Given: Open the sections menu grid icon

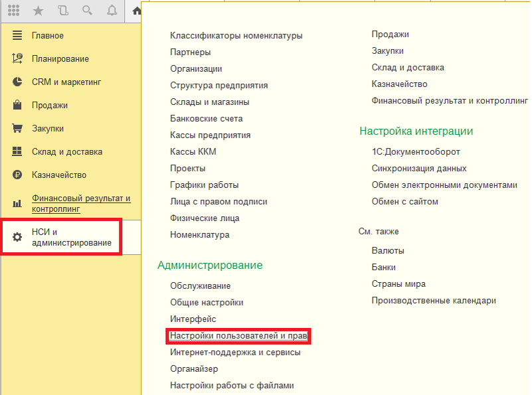Looking at the screenshot, I should [x=13, y=11].
